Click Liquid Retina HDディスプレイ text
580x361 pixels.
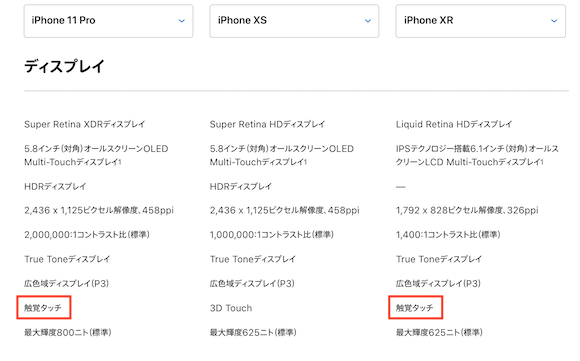coord(454,124)
